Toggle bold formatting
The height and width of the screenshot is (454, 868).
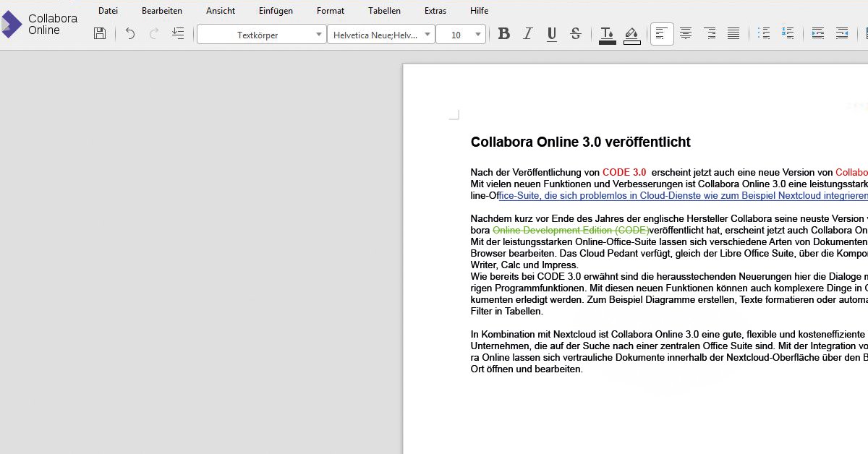point(504,34)
